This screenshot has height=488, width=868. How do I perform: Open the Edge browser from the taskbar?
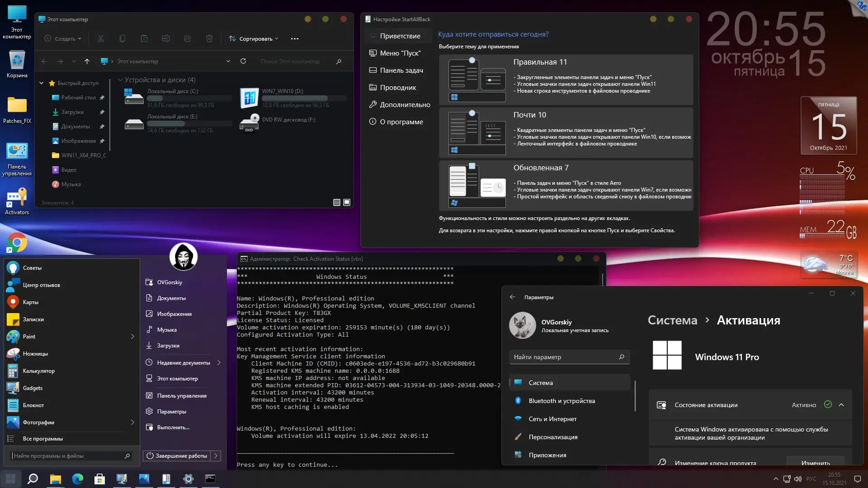click(78, 479)
